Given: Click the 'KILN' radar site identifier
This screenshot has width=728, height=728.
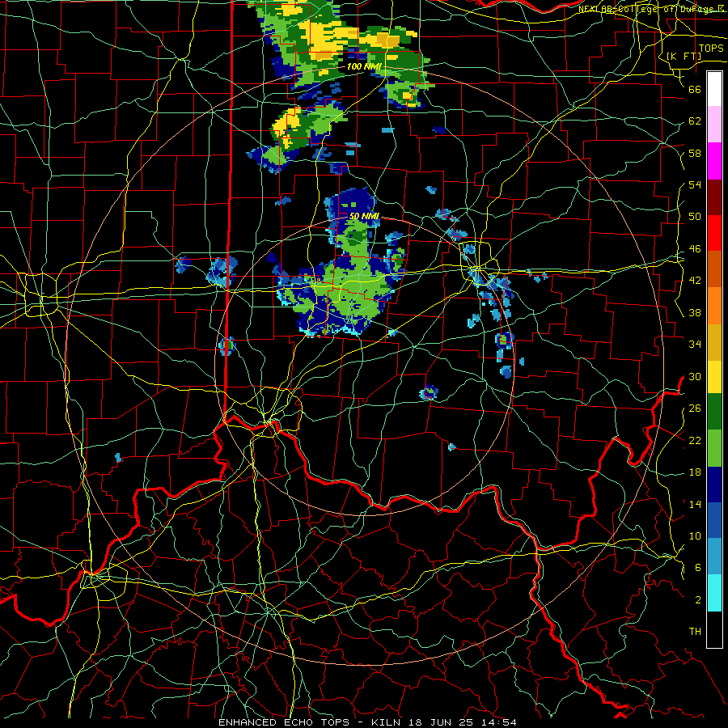Looking at the screenshot, I should 387,722.
